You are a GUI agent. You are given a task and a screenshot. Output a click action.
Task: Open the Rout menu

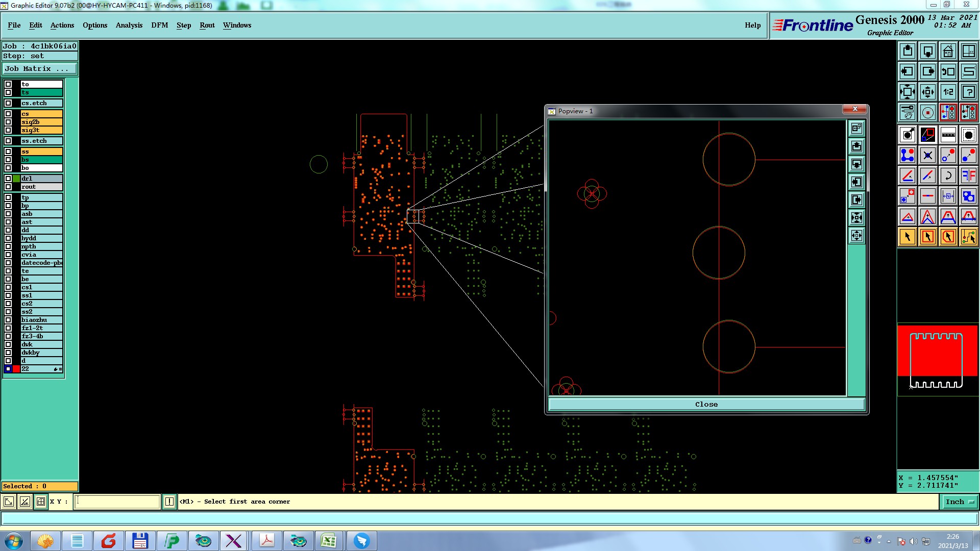(x=207, y=25)
